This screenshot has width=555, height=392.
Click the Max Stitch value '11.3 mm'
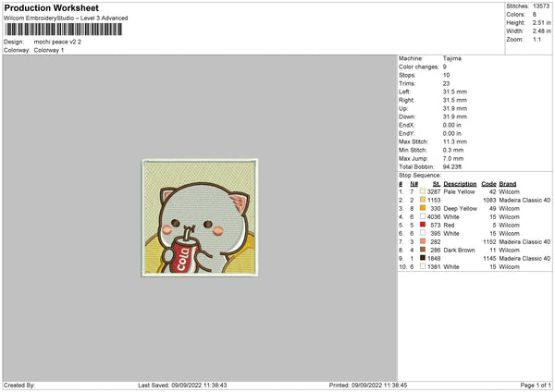pyautogui.click(x=455, y=141)
